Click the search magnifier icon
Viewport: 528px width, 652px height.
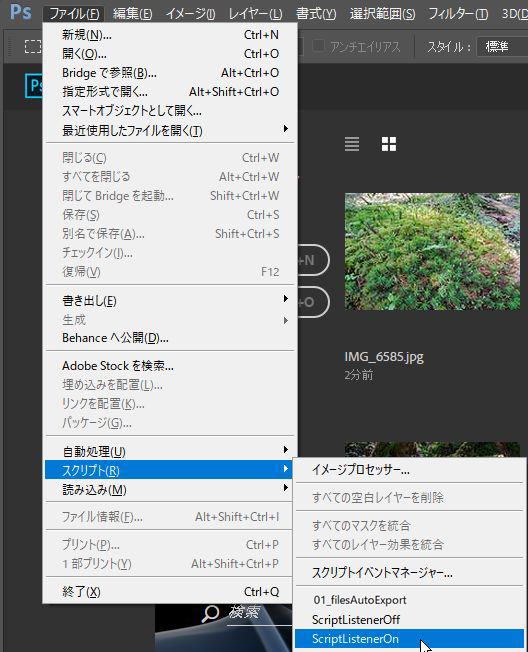pyautogui.click(x=210, y=613)
